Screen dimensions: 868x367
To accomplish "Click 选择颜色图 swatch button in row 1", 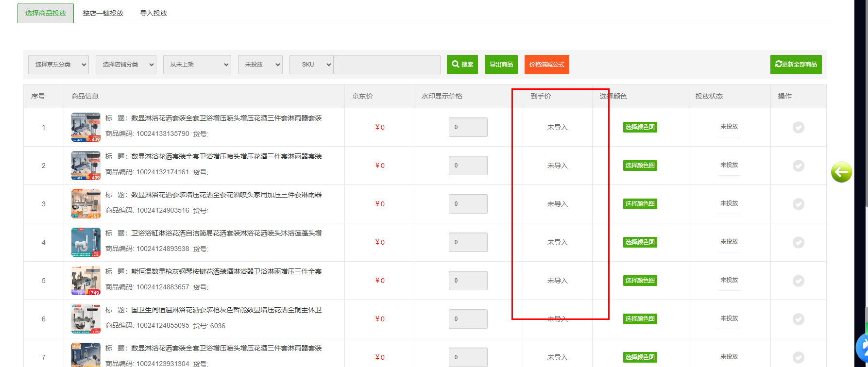I will tap(640, 127).
